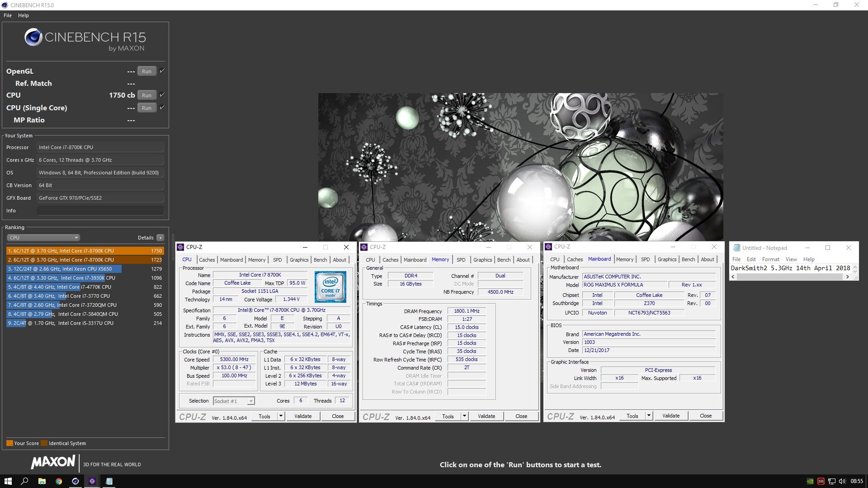Switch to CPU-Z taskbar icon
868x488 pixels.
(x=92, y=481)
